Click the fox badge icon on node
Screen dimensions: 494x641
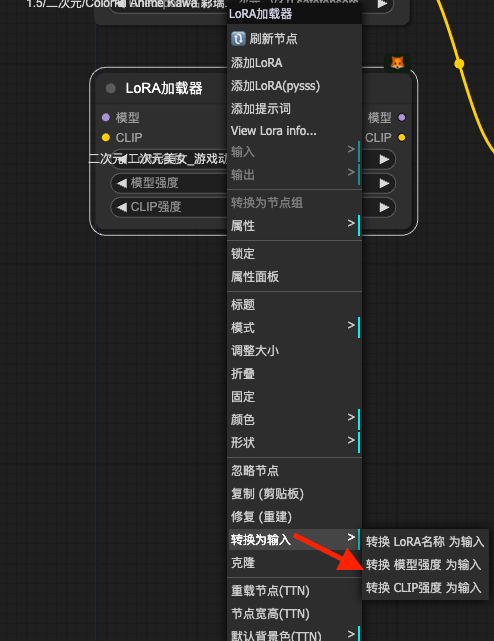397,63
